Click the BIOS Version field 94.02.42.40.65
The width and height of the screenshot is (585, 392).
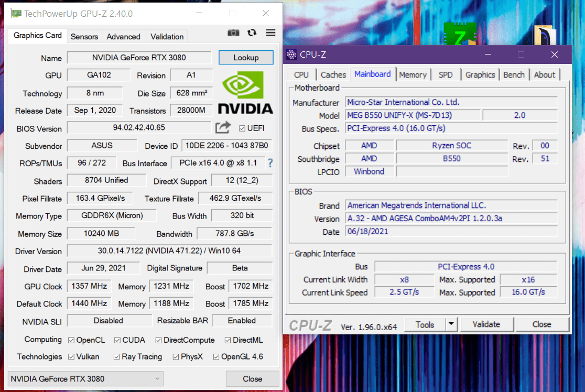(x=139, y=127)
